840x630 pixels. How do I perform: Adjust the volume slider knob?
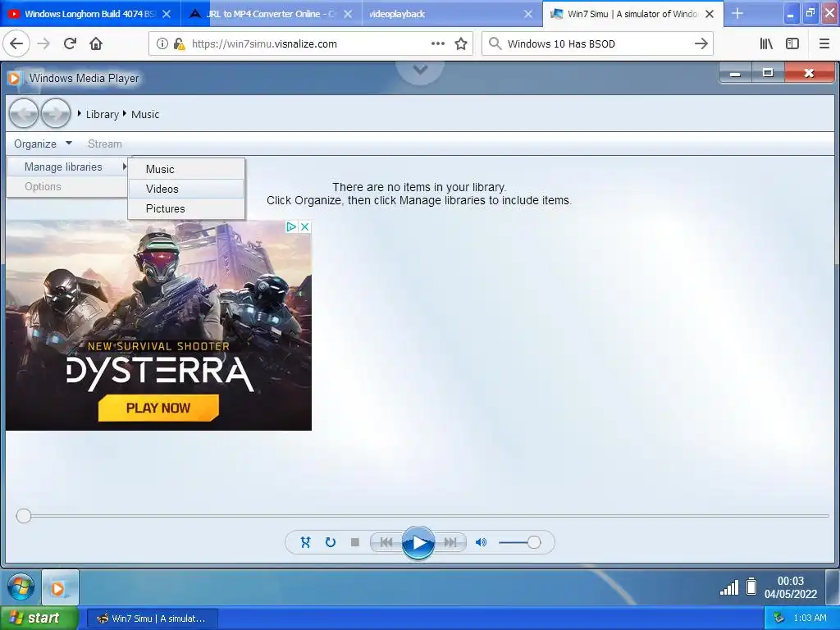533,542
